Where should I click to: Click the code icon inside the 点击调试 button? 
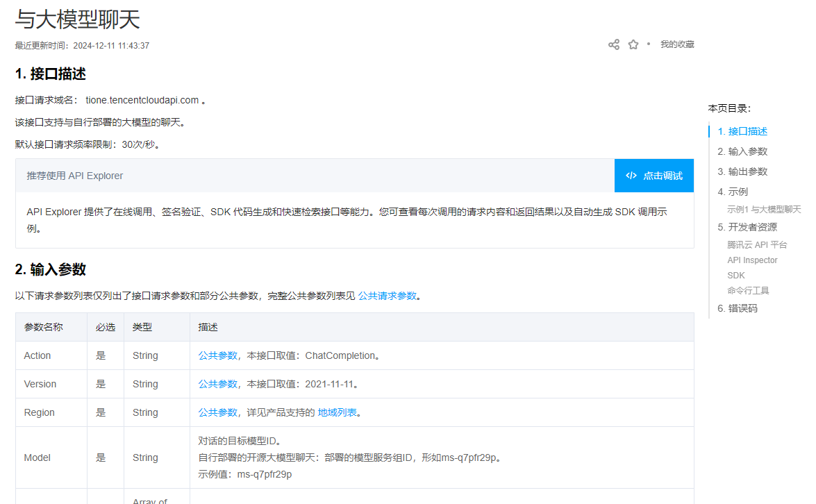click(x=630, y=176)
